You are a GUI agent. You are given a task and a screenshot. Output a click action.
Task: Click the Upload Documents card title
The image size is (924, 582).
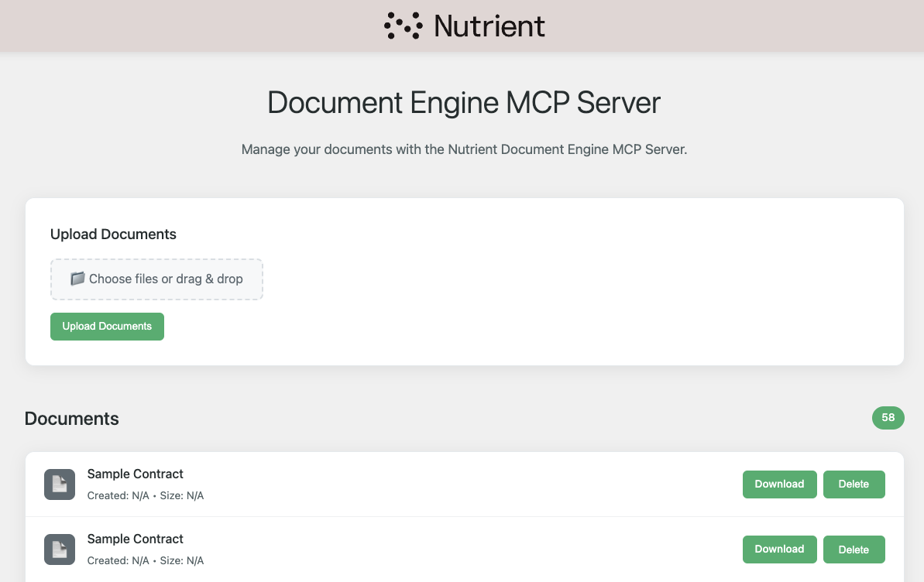click(113, 234)
